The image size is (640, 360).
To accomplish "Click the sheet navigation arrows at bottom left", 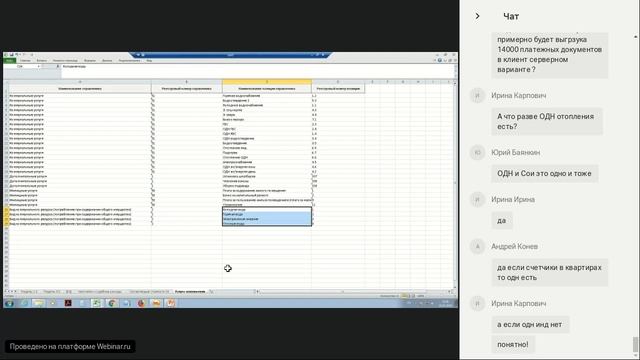I will tap(11, 291).
